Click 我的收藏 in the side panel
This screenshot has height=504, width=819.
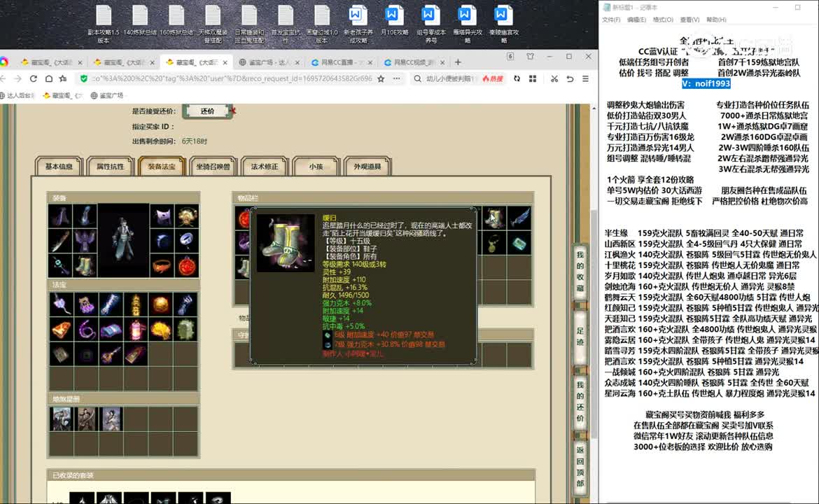click(x=580, y=271)
